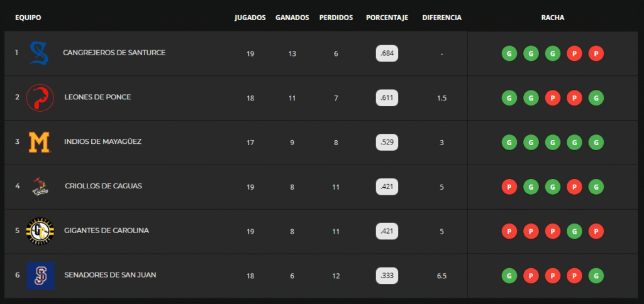Click the Gigantes de Carolina logo

(40, 231)
